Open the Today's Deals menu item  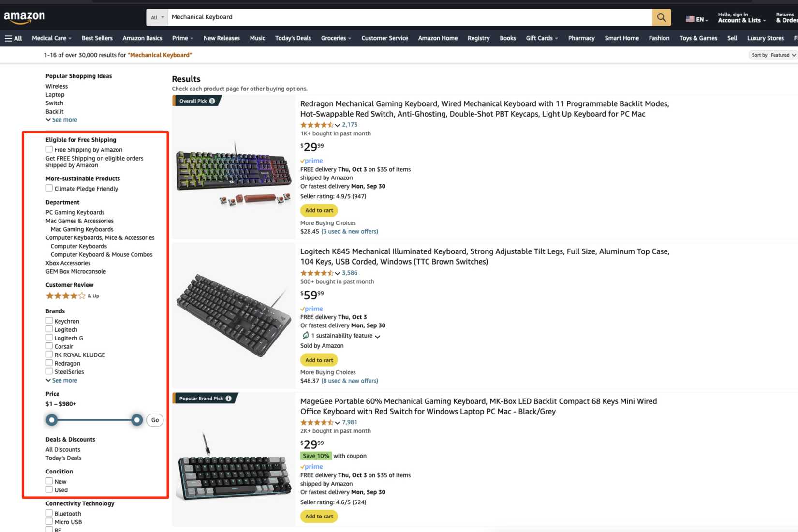click(293, 38)
